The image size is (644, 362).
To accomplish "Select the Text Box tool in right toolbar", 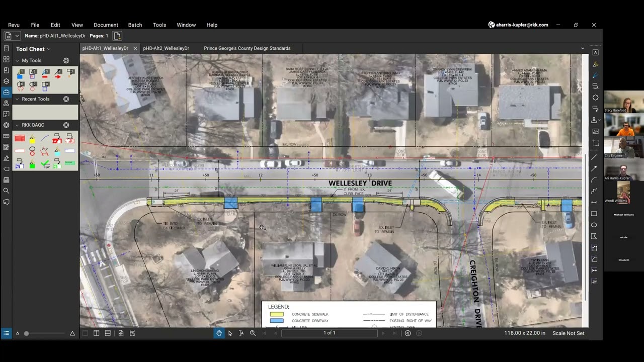I will pos(595,52).
